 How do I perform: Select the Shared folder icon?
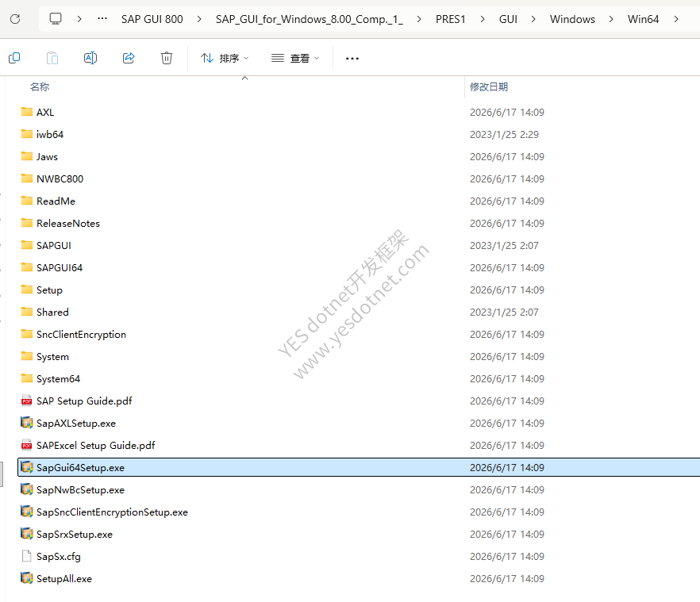pos(27,312)
